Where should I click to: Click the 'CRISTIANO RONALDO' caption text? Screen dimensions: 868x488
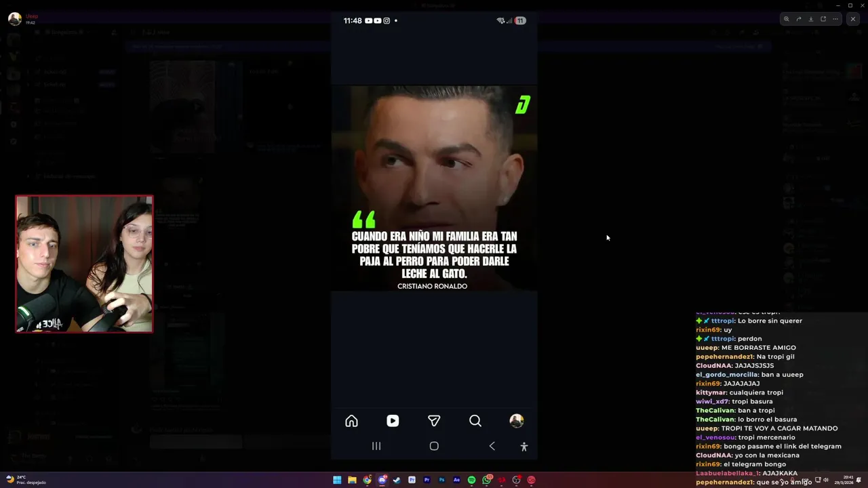(432, 286)
